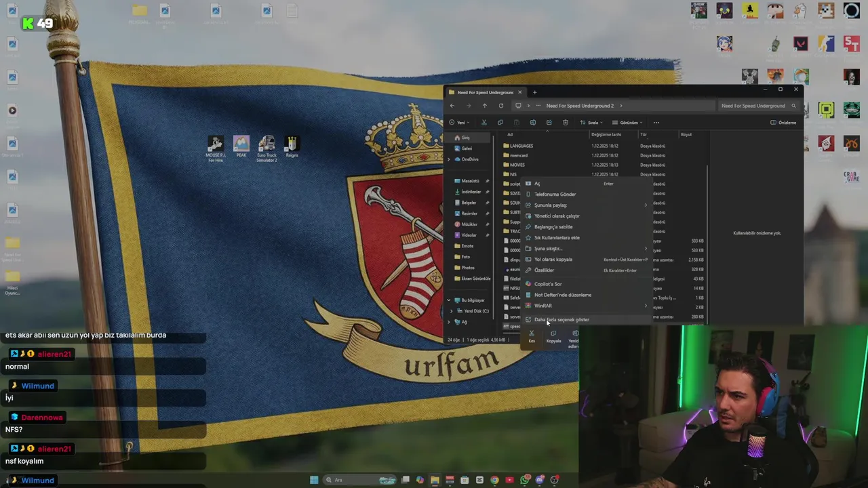Expand the WinRAR submenu
The image size is (868, 488).
(587, 306)
